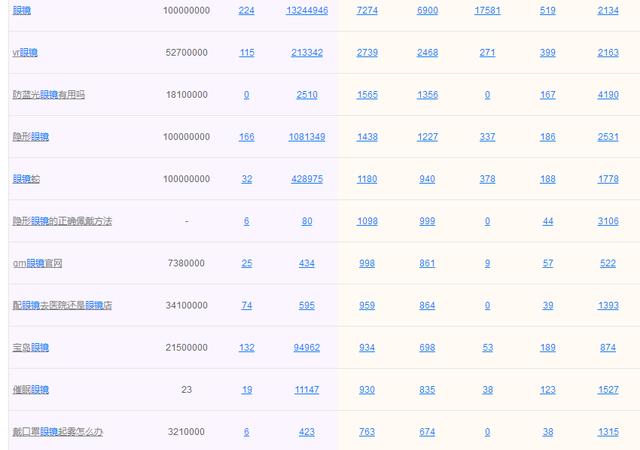This screenshot has width=640, height=450.
Task: Click the 3106 value link
Action: tap(608, 221)
